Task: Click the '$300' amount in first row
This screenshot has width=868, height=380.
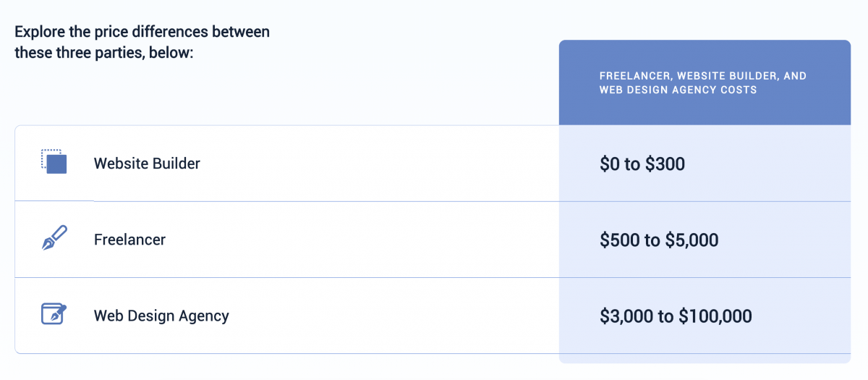Action: tap(665, 164)
